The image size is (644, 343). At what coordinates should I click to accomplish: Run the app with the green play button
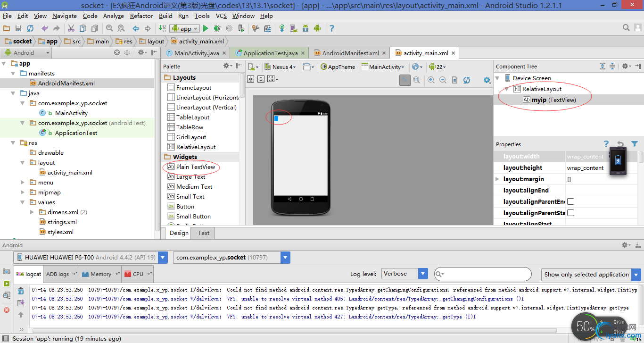pos(206,29)
